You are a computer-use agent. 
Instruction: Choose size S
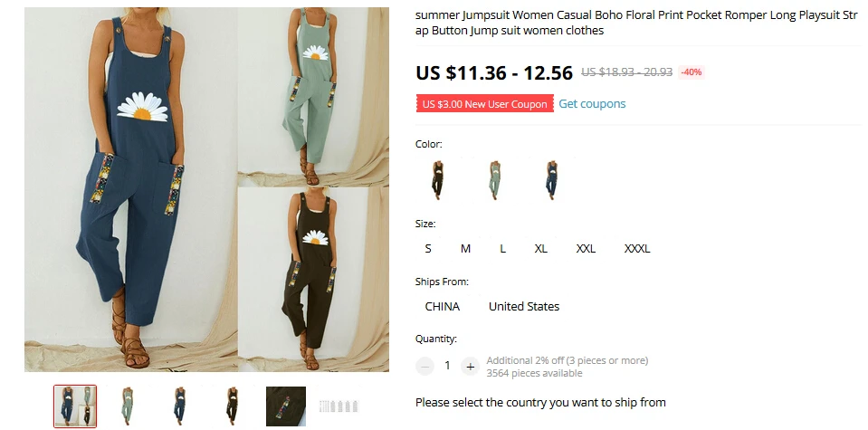428,248
